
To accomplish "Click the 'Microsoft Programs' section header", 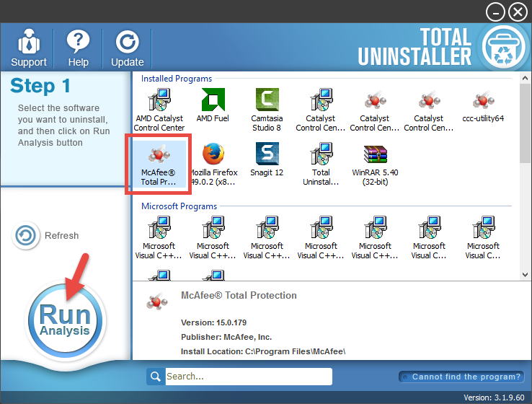I will coord(179,206).
